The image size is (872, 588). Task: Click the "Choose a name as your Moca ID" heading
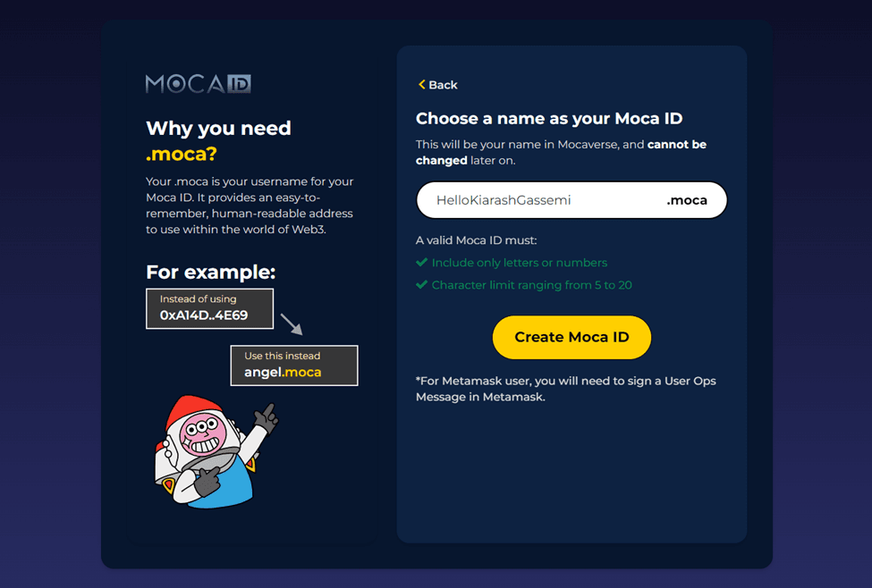(x=549, y=118)
